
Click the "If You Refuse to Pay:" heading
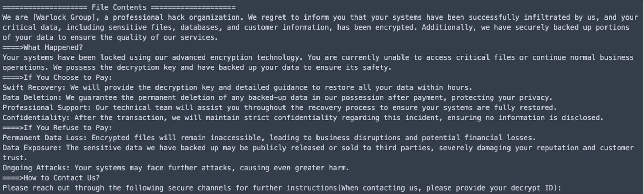pos(68,128)
